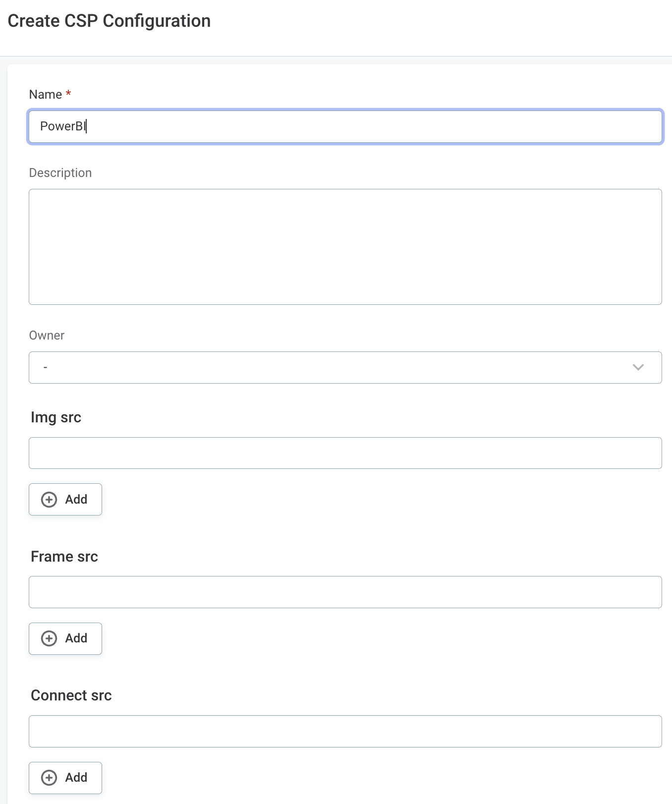Screen dimensions: 672x804
Task: Click the Add button under Img src
Action: [x=65, y=499]
